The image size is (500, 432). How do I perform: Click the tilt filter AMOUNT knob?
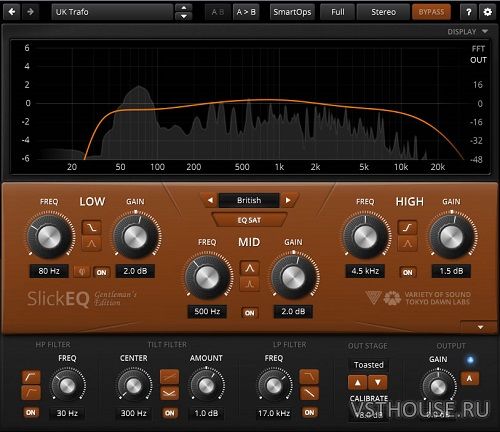click(x=206, y=385)
